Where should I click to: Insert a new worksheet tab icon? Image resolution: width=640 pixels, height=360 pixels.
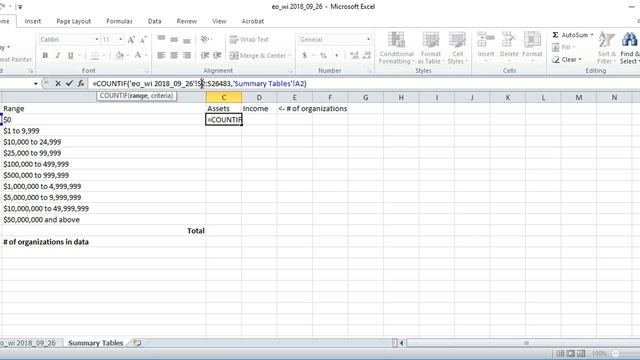[x=137, y=343]
